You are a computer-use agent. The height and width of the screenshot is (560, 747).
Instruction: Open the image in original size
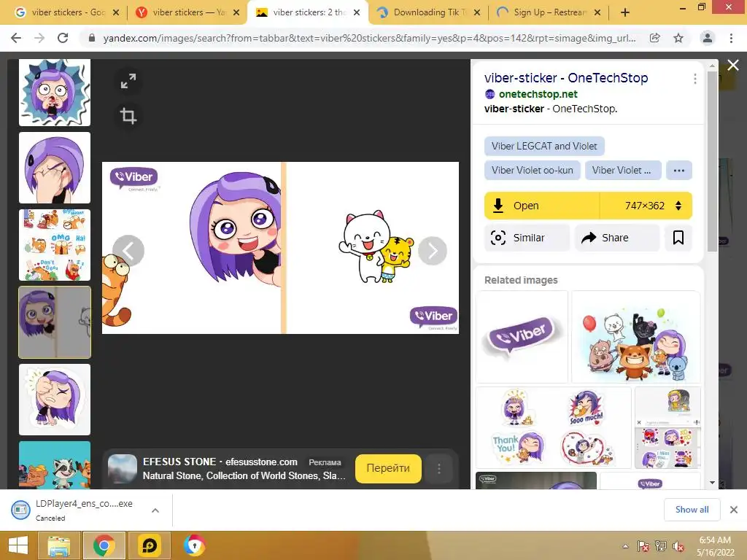pyautogui.click(x=542, y=206)
